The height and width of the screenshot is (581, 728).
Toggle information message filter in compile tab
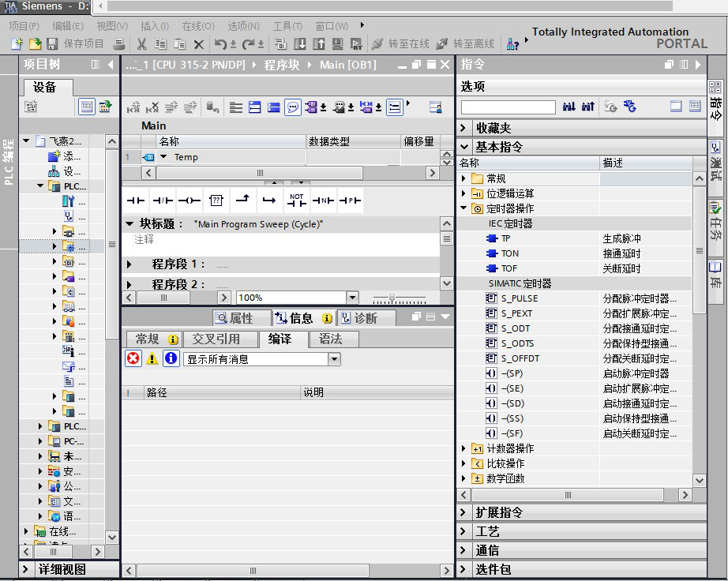click(x=171, y=359)
